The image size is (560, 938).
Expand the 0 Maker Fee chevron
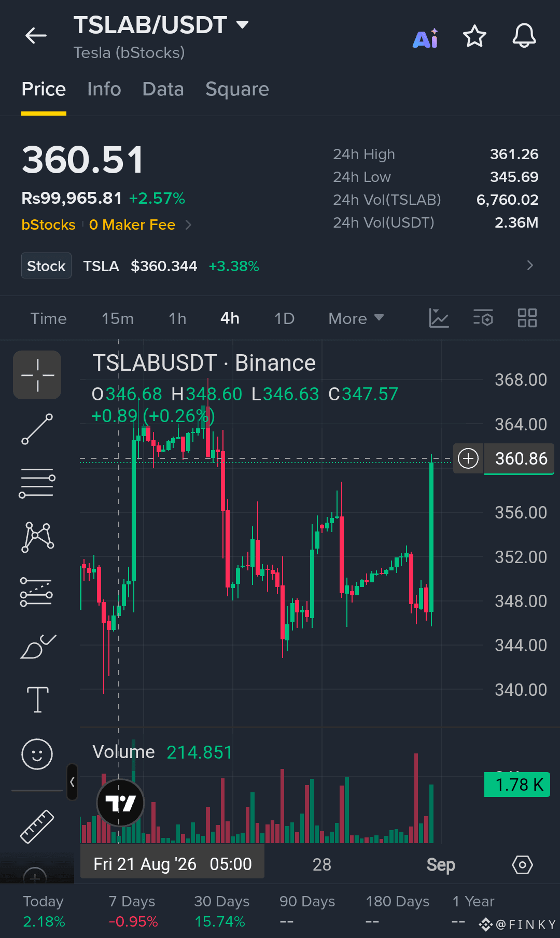point(188,225)
